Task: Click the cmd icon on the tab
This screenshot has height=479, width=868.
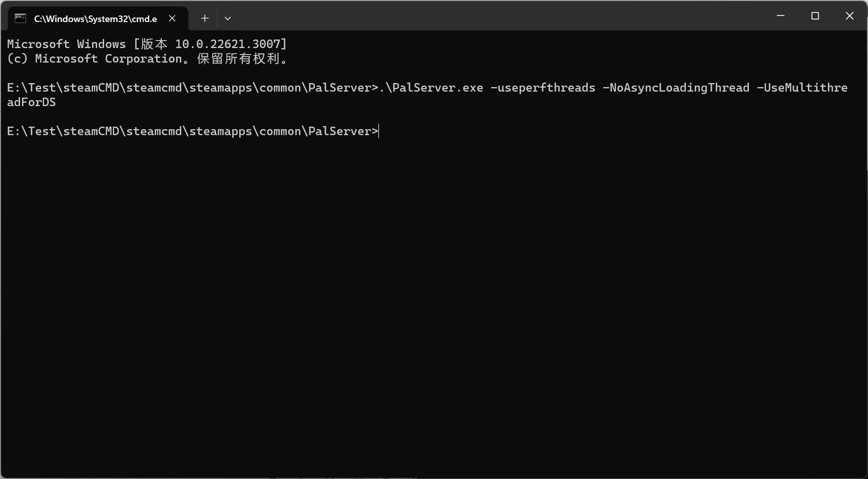Action: click(x=20, y=19)
